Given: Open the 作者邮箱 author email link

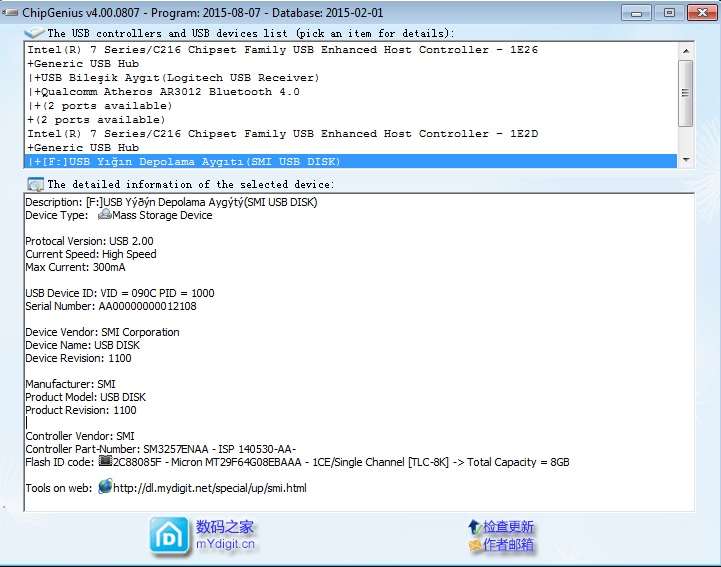Looking at the screenshot, I should coord(508,545).
